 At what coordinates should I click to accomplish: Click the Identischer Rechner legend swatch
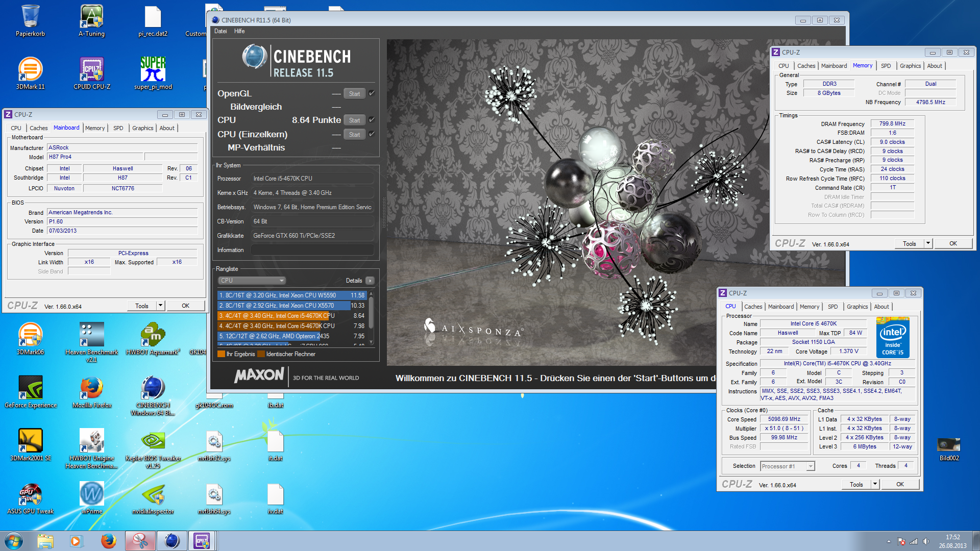point(261,354)
